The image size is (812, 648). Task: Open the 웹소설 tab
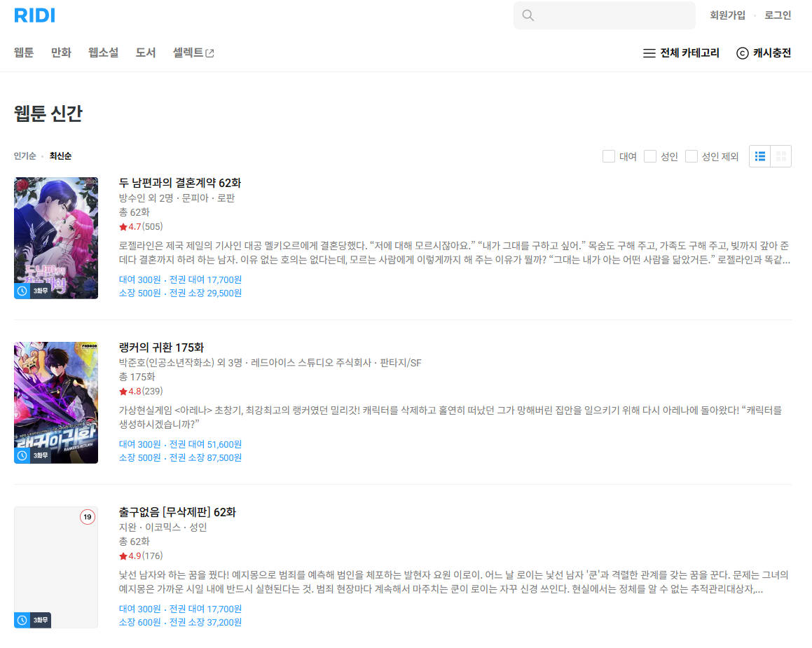[103, 51]
